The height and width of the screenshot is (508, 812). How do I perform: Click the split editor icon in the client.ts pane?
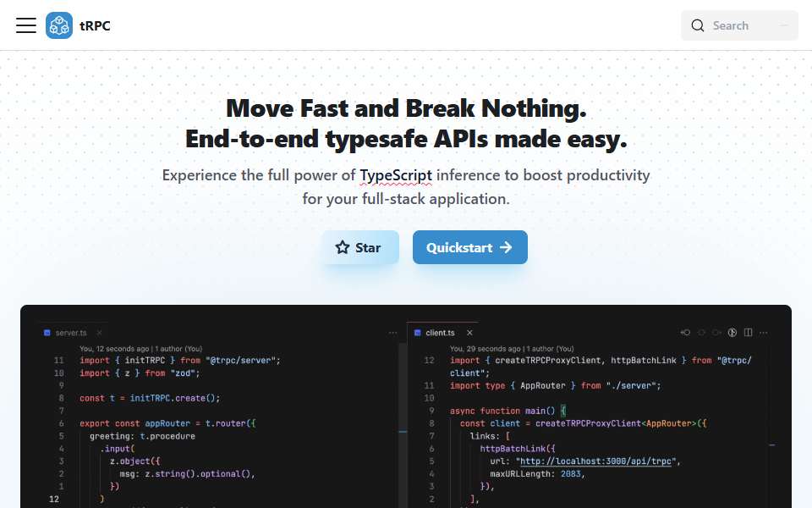pyautogui.click(x=748, y=332)
